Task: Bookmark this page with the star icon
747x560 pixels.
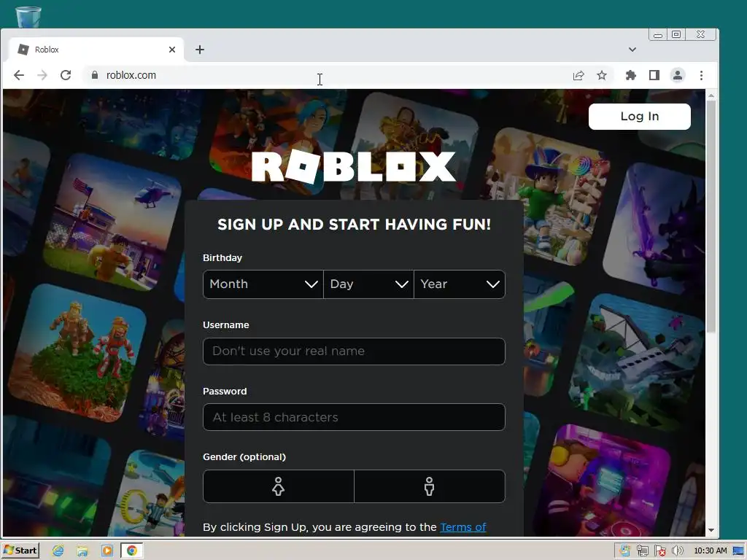Action: pyautogui.click(x=602, y=75)
